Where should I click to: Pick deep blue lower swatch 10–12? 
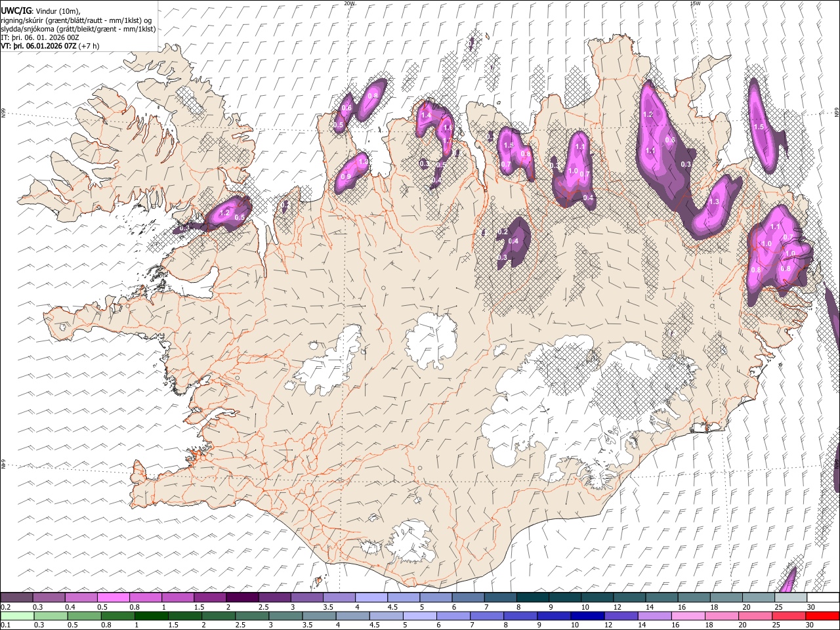588,616
